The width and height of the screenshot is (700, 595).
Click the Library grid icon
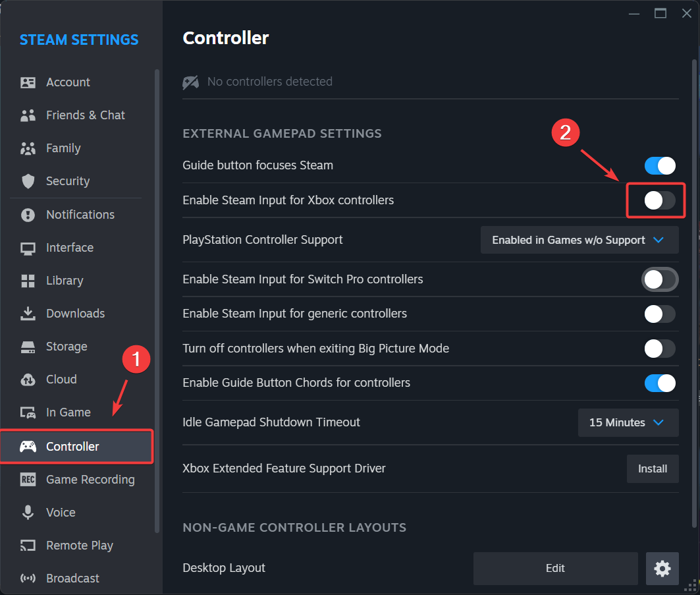pyautogui.click(x=28, y=281)
